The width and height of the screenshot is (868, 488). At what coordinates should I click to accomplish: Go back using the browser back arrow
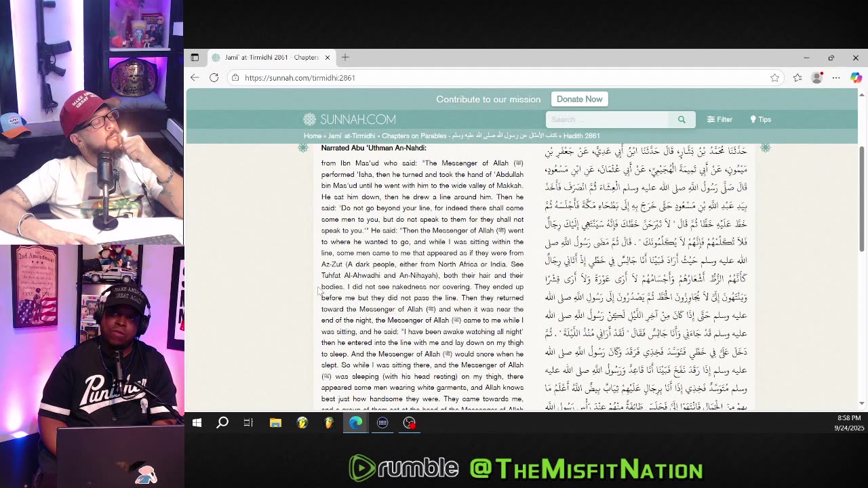pyautogui.click(x=195, y=78)
